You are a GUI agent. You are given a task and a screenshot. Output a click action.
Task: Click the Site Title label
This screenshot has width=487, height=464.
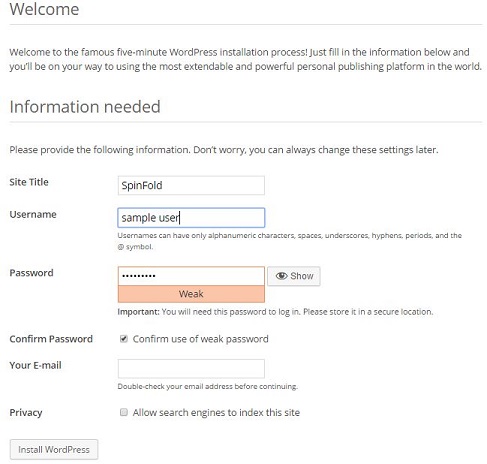pyautogui.click(x=29, y=182)
